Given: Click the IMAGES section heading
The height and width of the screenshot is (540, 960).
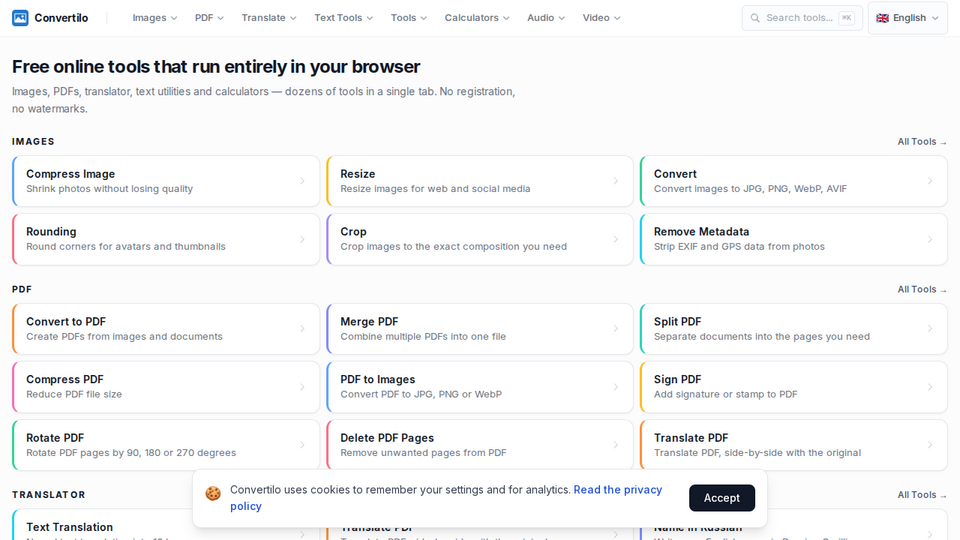Looking at the screenshot, I should pos(33,141).
